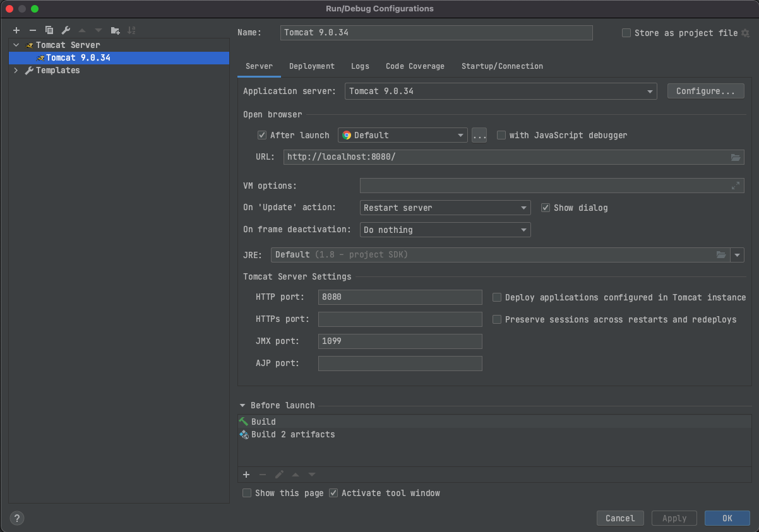Select the Build 2 artifacts row

click(494, 434)
